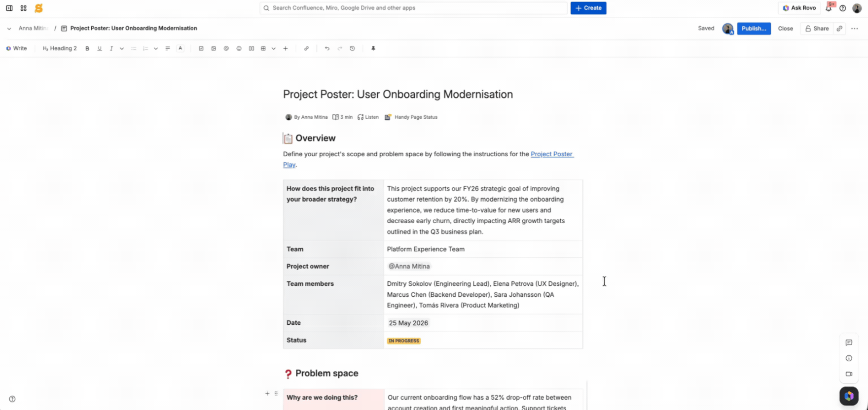Insert an image or file

(214, 48)
